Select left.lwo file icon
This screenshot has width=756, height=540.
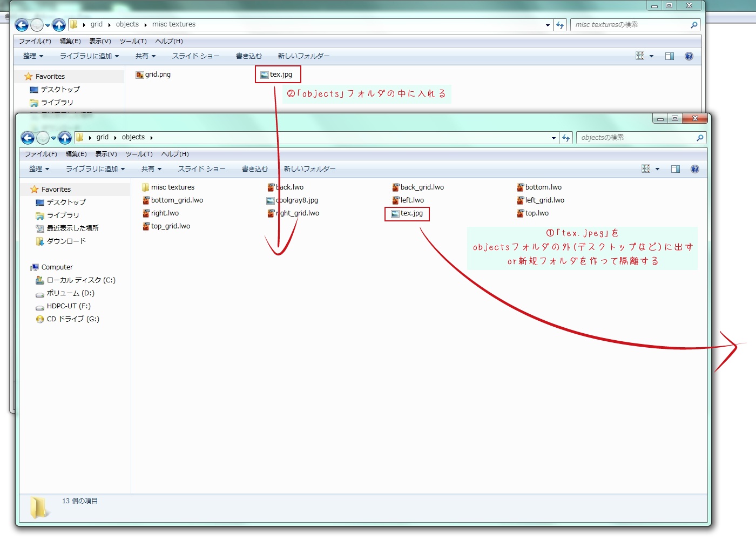396,200
